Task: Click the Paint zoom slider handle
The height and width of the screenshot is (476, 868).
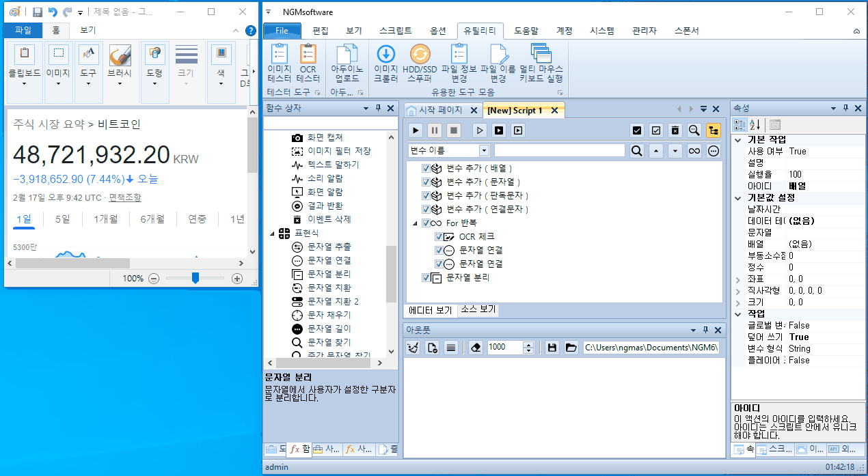Action: point(195,278)
